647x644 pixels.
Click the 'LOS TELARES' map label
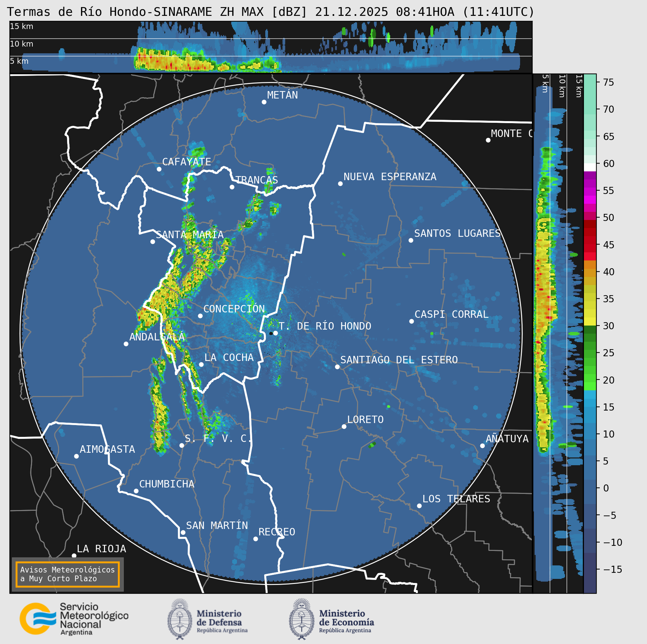[x=456, y=499]
